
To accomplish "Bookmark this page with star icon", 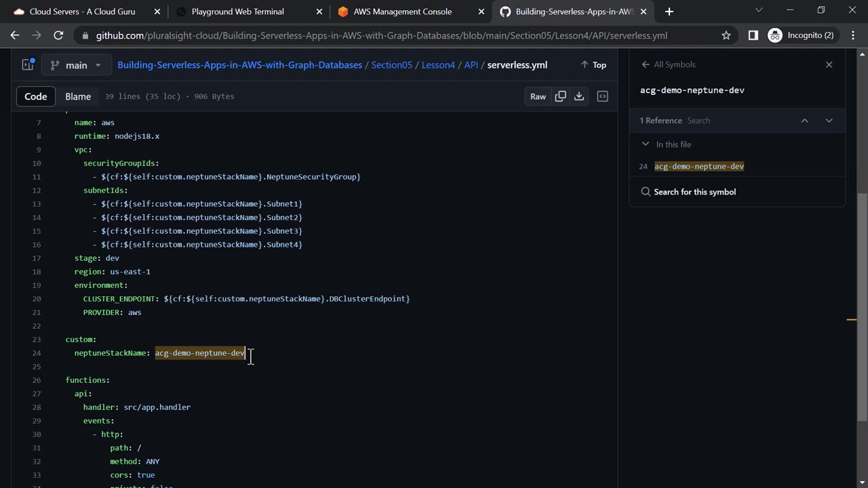I will tap(726, 35).
